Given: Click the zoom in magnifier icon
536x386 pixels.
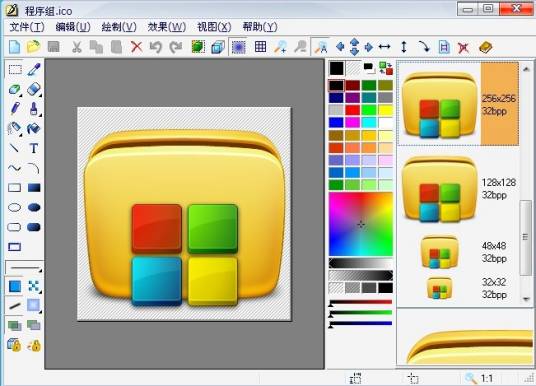Looking at the screenshot, I should pyautogui.click(x=280, y=47).
